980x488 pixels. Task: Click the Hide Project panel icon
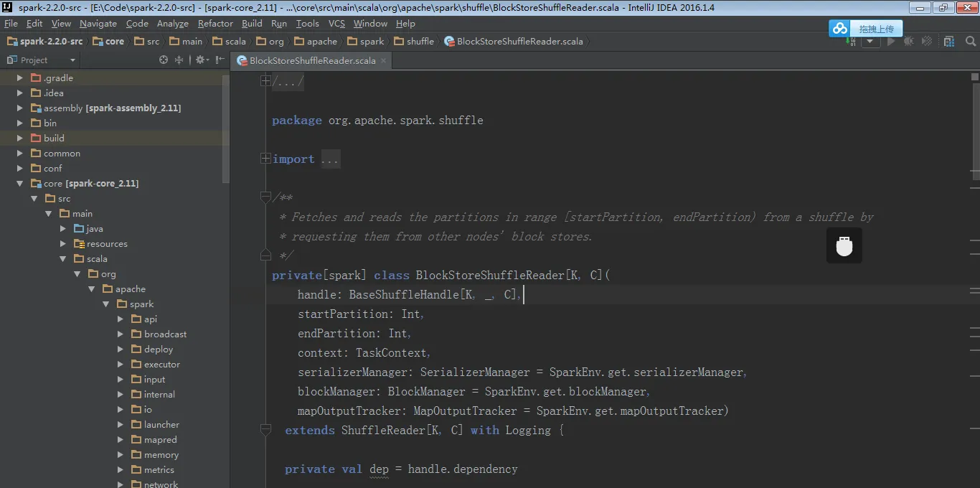220,60
